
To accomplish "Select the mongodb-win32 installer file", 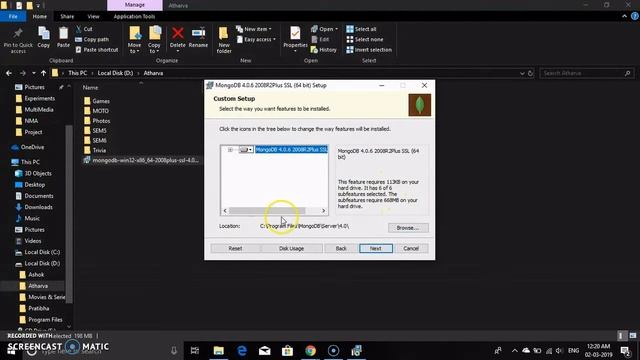I will [x=141, y=160].
